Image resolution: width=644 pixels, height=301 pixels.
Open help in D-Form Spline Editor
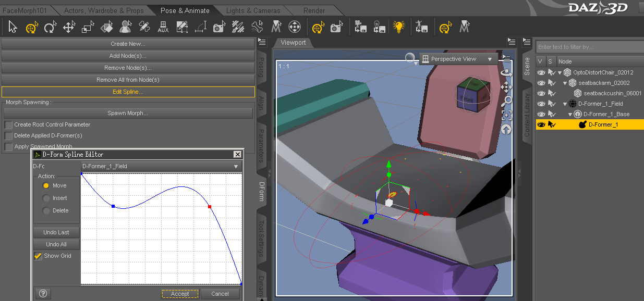point(43,294)
